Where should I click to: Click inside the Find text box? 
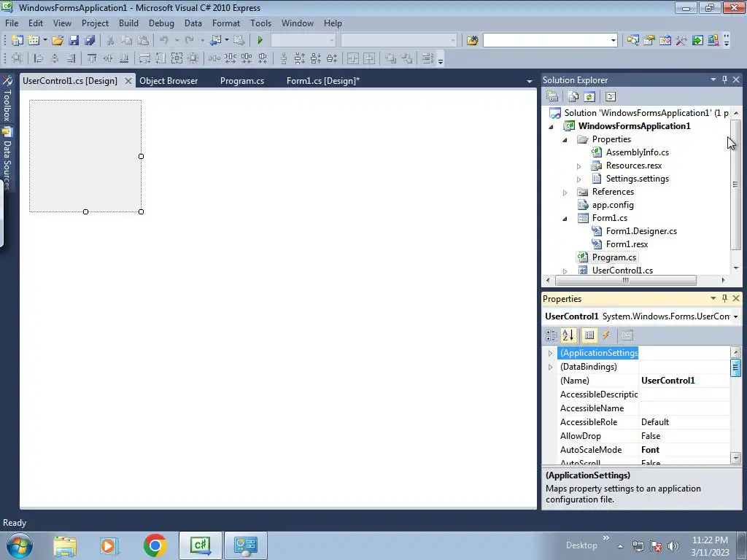coord(546,41)
